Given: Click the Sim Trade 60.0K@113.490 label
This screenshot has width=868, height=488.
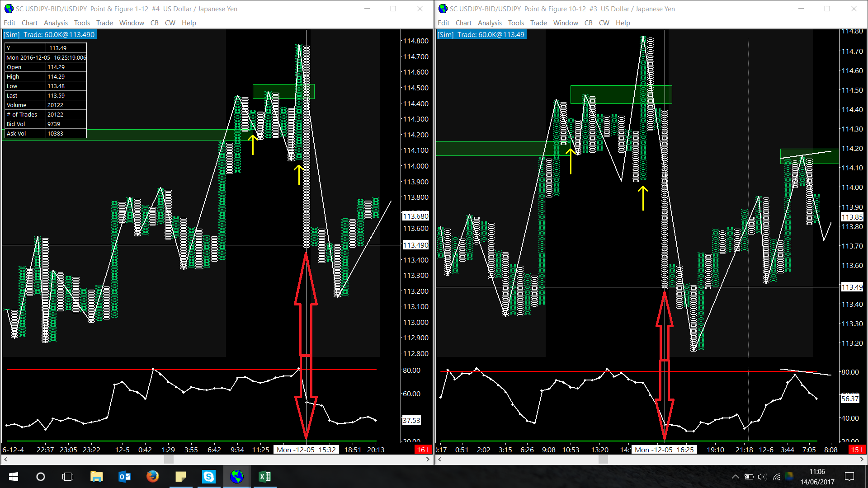Looking at the screenshot, I should tap(49, 35).
